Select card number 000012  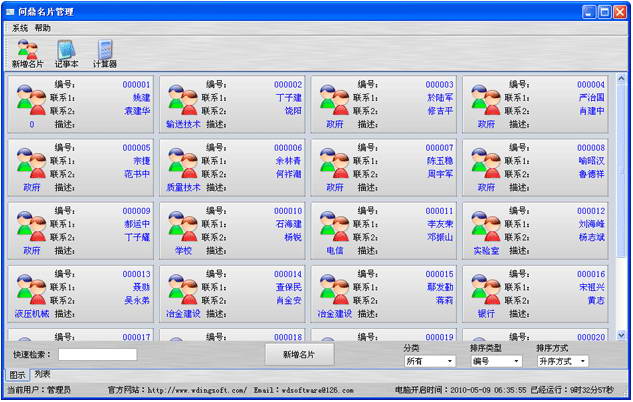pos(591,211)
